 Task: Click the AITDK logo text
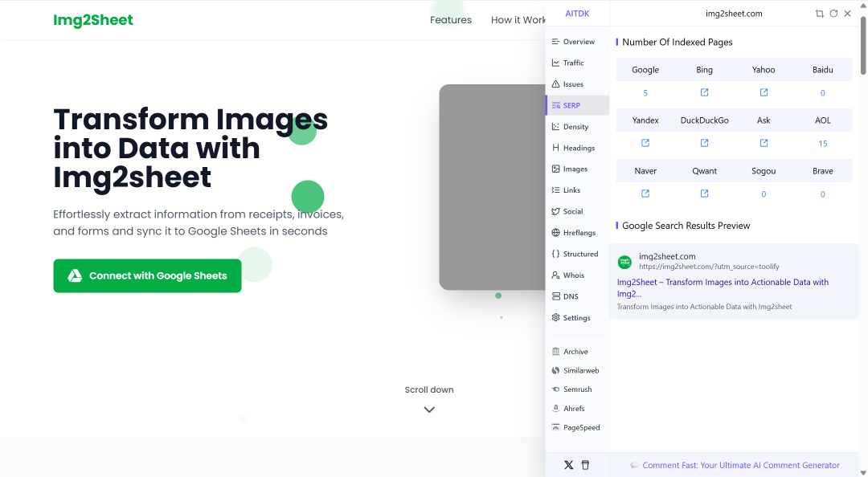[x=577, y=14]
